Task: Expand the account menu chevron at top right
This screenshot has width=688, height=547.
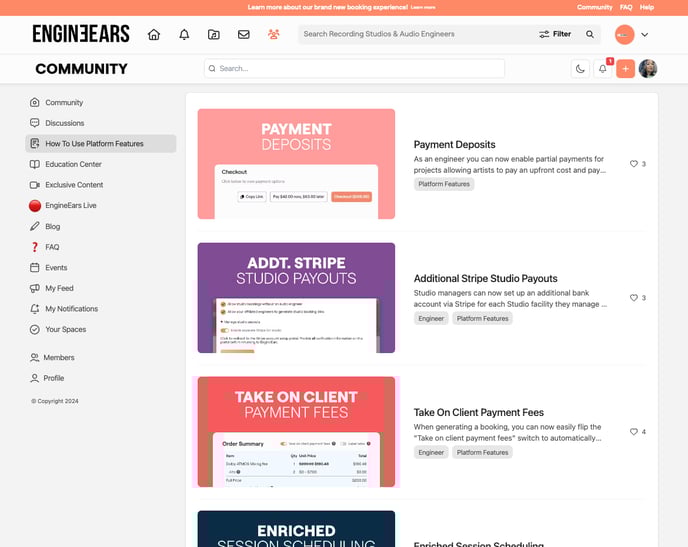Action: pyautogui.click(x=645, y=35)
